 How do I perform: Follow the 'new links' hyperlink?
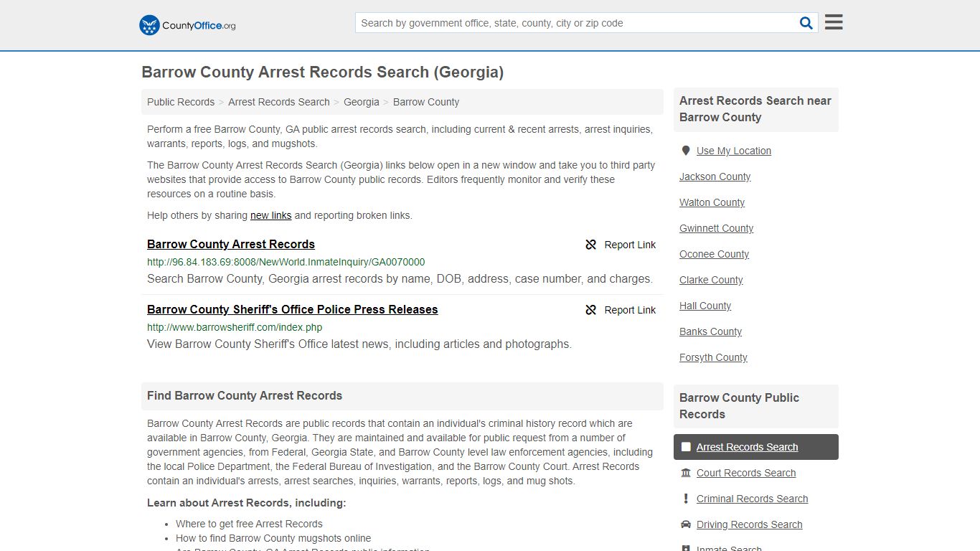pyautogui.click(x=270, y=215)
